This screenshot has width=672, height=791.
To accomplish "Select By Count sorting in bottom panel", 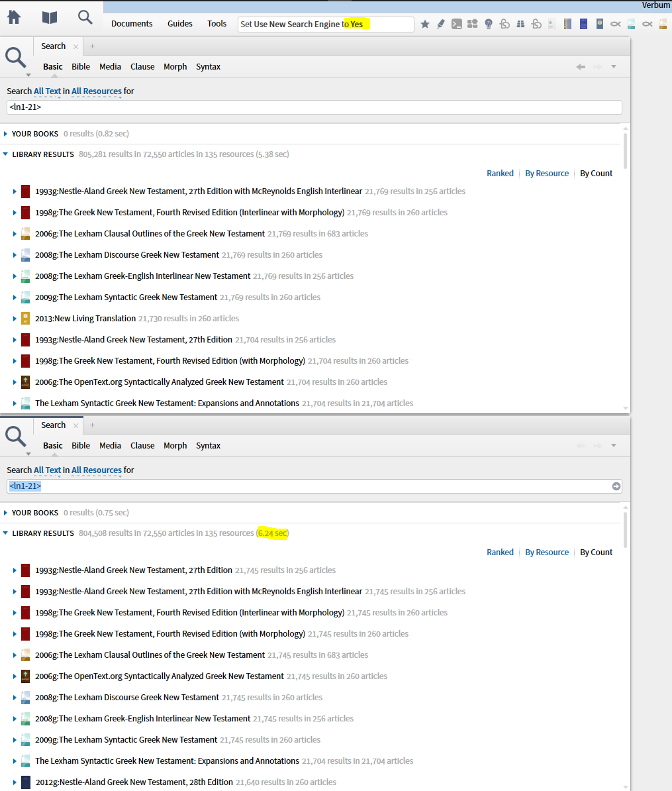I will (x=596, y=552).
